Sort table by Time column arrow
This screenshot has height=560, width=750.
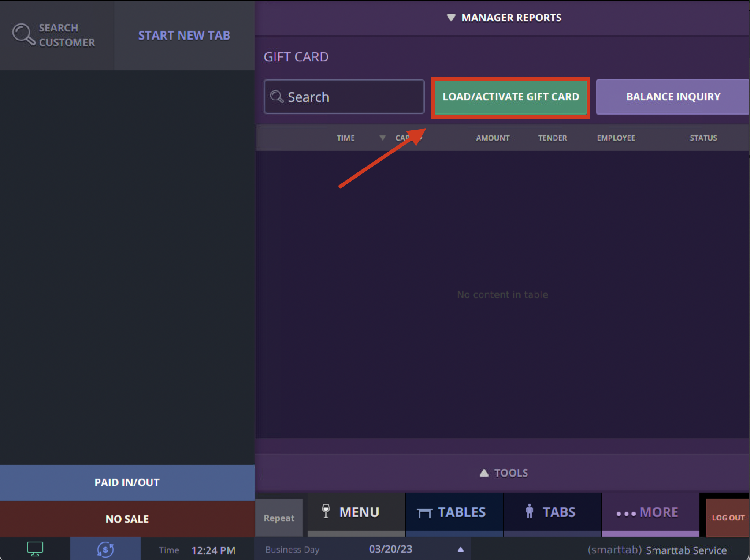click(382, 138)
